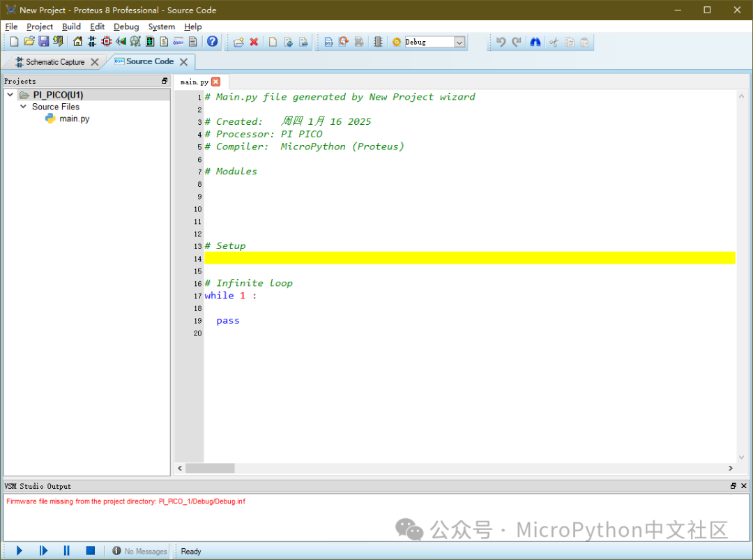The image size is (753, 560).
Task: Click the Add New Project folder icon
Action: 238,43
